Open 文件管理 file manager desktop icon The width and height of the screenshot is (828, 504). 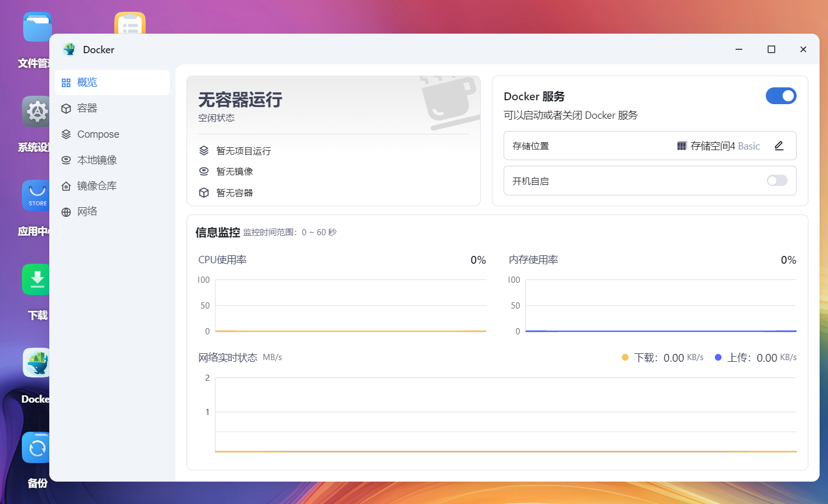37,27
